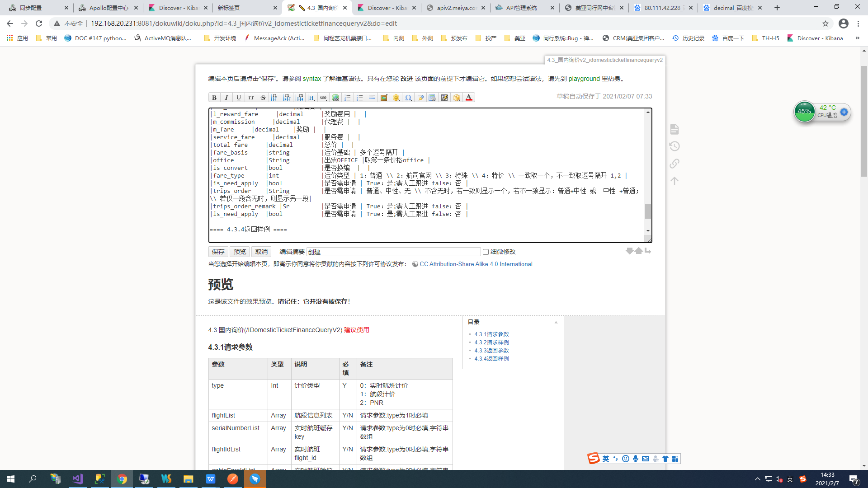This screenshot has width=868, height=488.
Task: Toggle editor text wrap arrow icon
Action: coord(648,251)
